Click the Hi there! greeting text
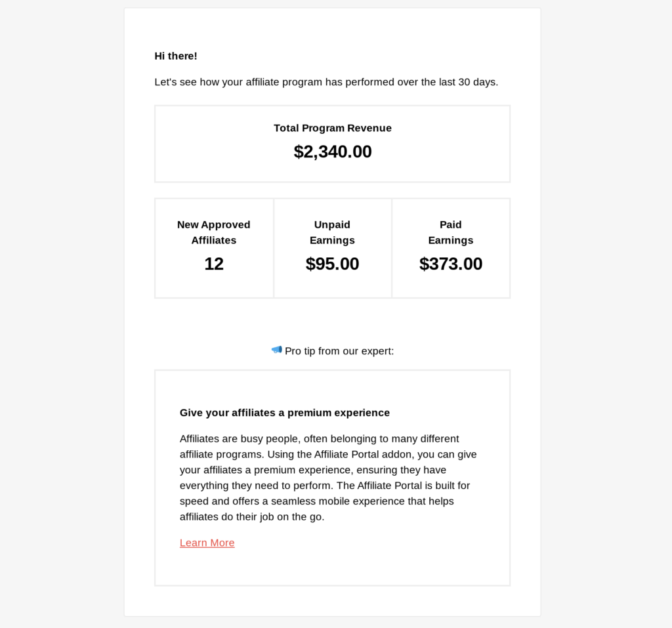The width and height of the screenshot is (672, 628). point(176,56)
